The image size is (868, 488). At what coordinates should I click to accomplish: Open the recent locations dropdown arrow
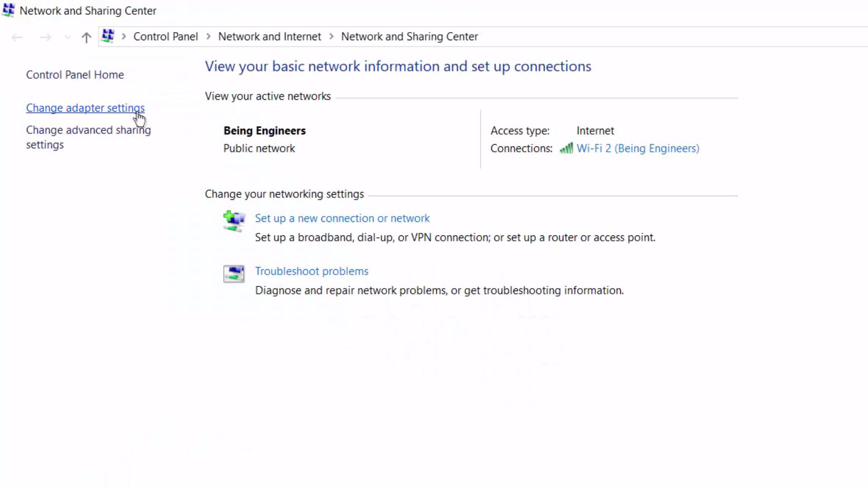[67, 38]
